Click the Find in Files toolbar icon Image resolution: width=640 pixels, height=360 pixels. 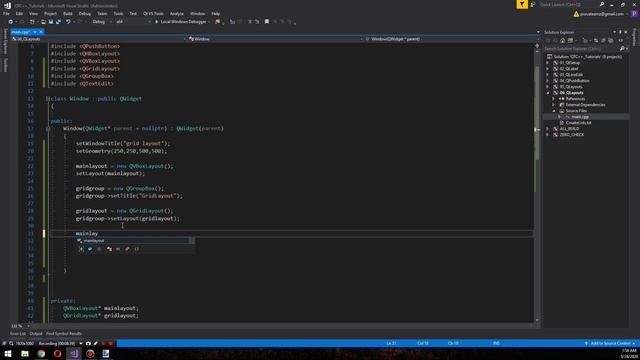(218, 22)
